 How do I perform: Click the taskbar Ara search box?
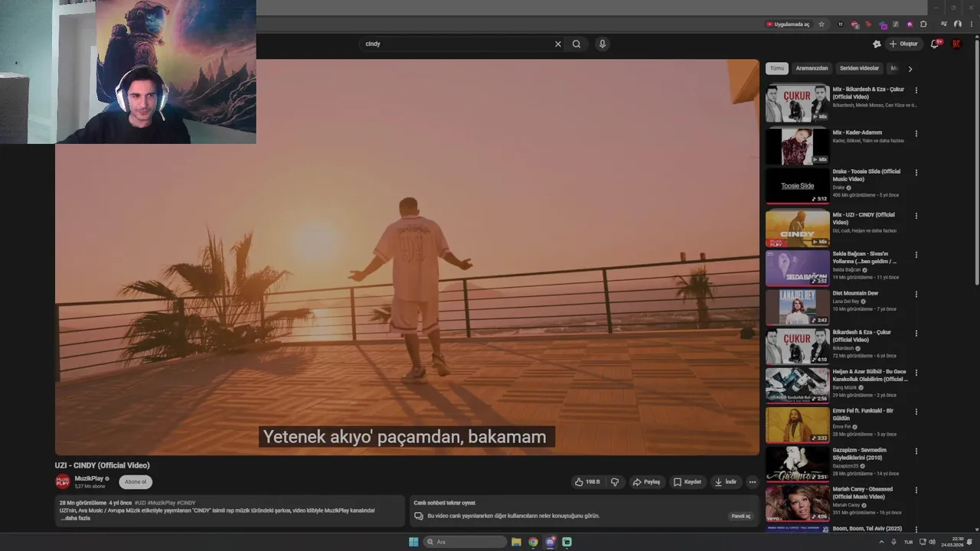[x=465, y=542]
